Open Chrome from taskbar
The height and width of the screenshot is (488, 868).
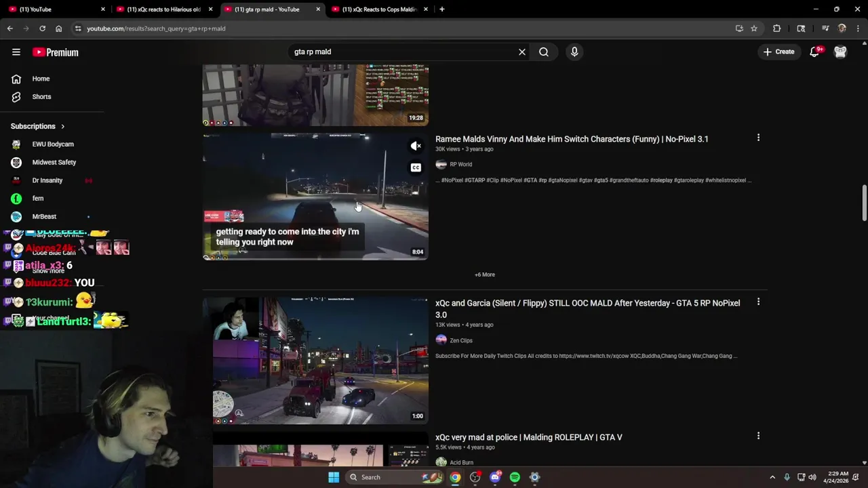click(455, 477)
